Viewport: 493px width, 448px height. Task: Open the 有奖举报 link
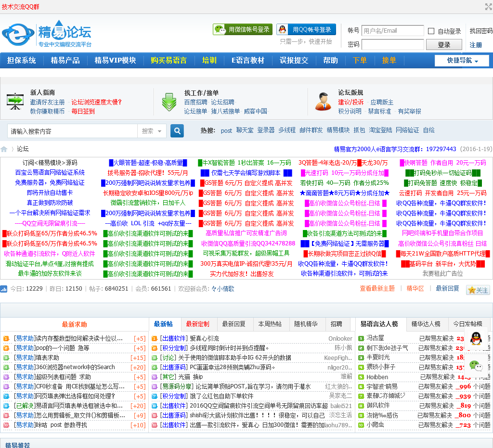pos(409,111)
